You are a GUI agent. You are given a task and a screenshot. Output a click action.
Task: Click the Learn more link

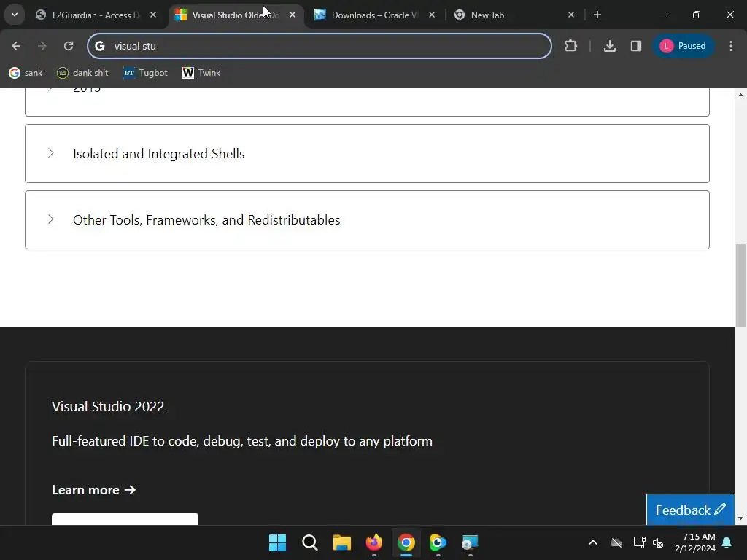[94, 489]
